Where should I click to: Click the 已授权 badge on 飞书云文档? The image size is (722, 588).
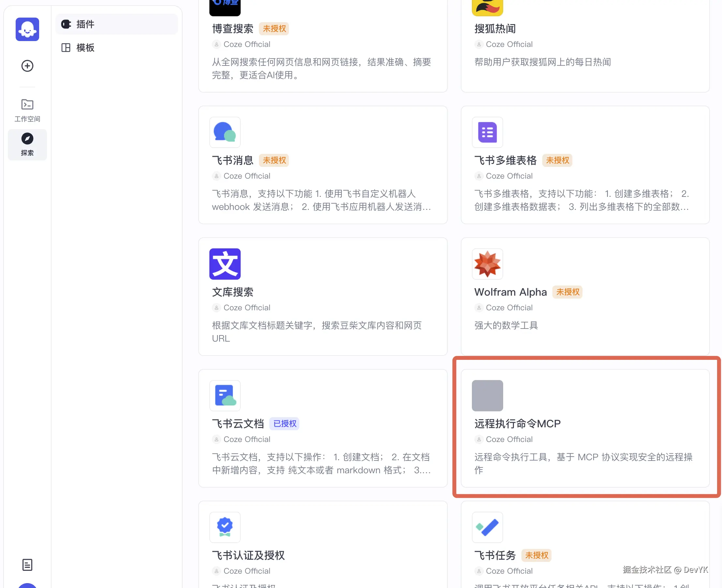(284, 423)
